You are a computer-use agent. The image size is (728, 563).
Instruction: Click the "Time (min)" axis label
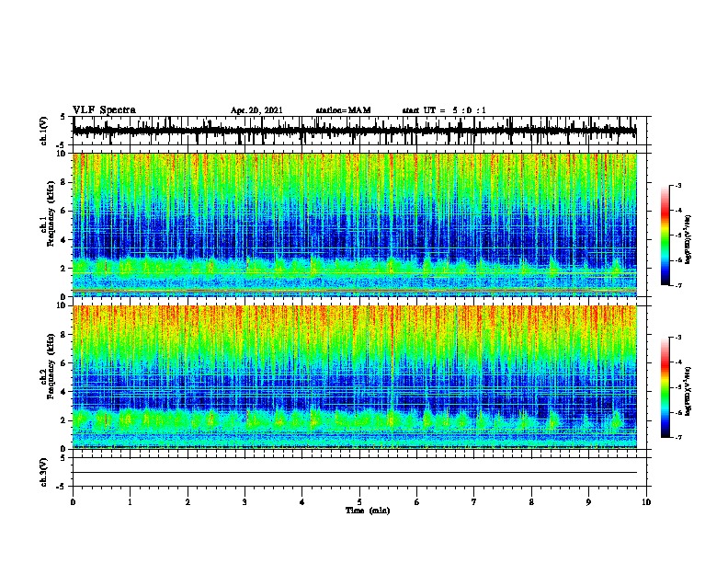pyautogui.click(x=368, y=511)
